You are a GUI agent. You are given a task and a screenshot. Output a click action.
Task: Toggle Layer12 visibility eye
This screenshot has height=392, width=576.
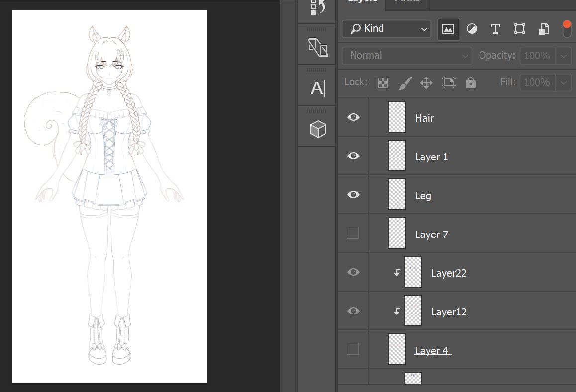tap(353, 311)
